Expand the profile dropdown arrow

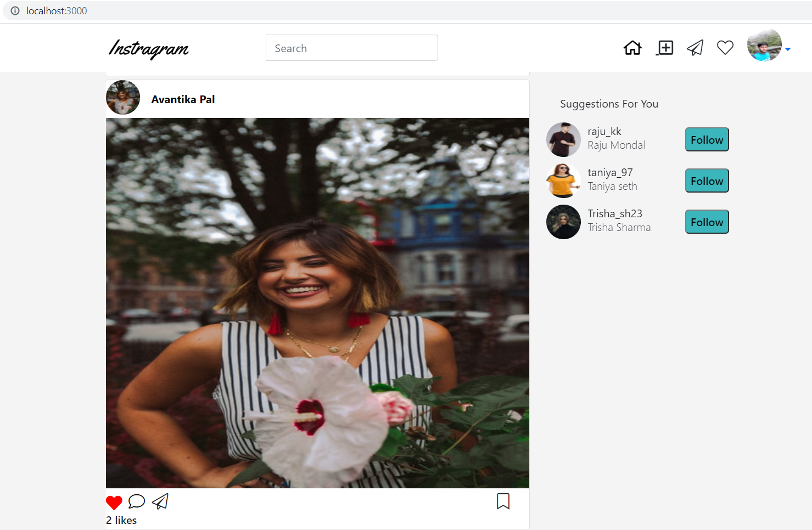tap(789, 49)
